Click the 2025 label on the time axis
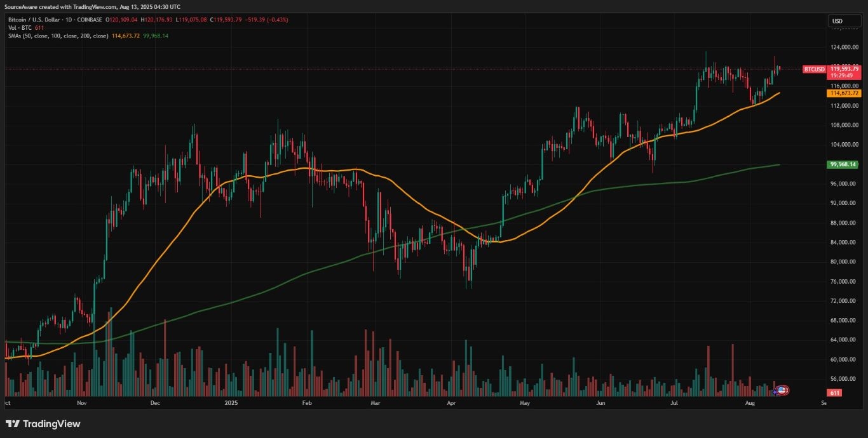 231,402
